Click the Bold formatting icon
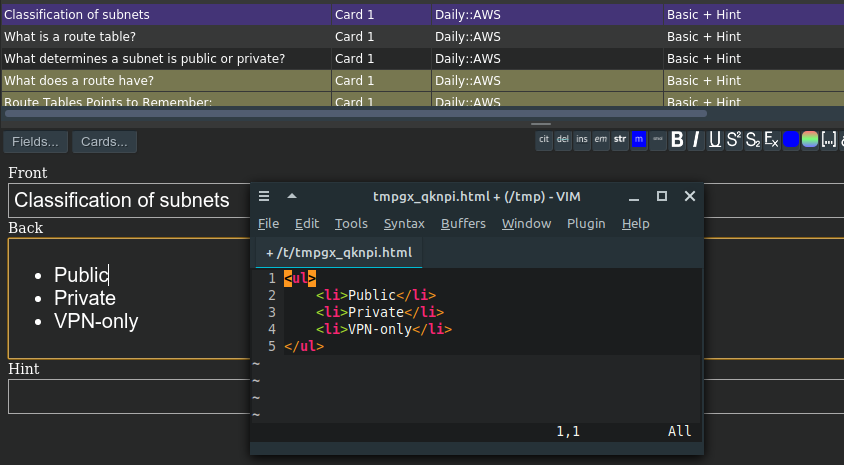The image size is (844, 465). pos(677,140)
